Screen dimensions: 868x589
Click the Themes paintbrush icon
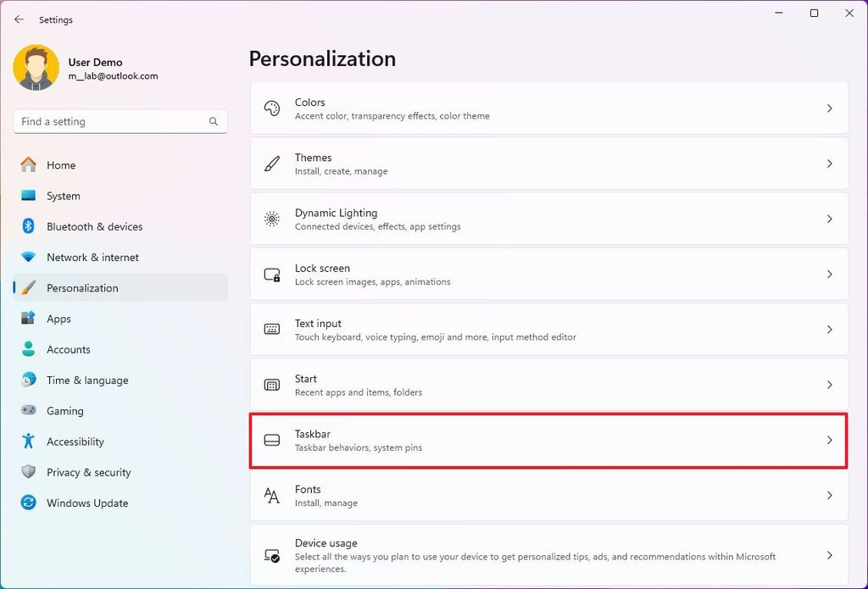coord(271,164)
